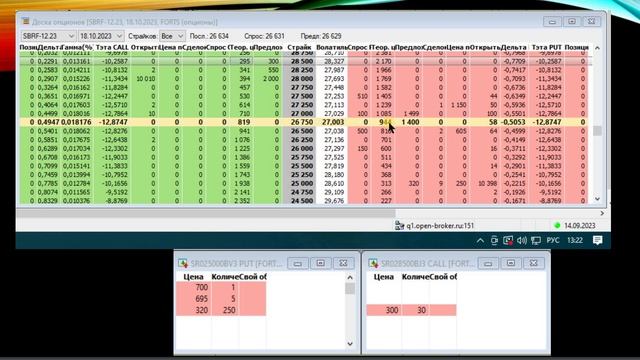Open the Страйков 'Все' dropdown
This screenshot has width=640, height=360.
[x=172, y=36]
